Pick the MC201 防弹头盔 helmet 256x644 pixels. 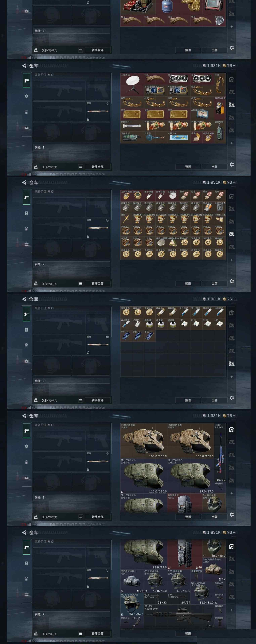click(x=132, y=604)
